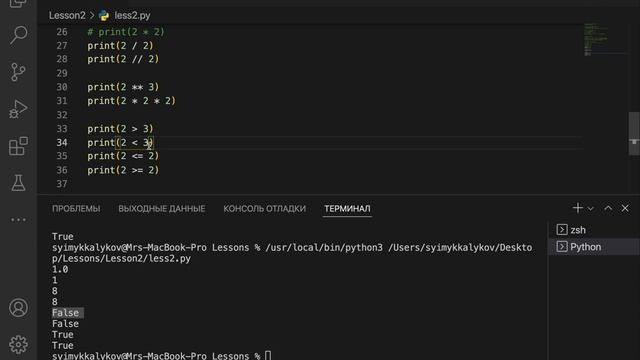Open Manage settings gear

tap(18, 345)
